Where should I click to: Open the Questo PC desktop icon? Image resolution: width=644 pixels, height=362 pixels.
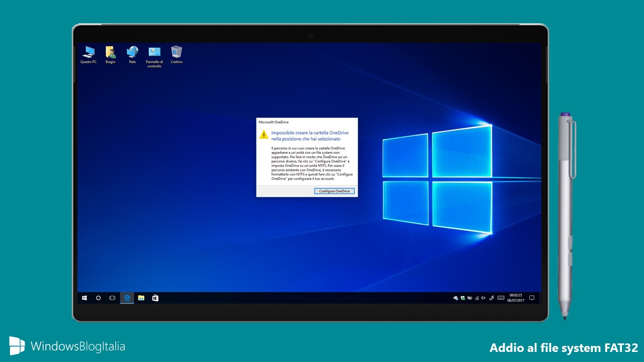point(89,55)
